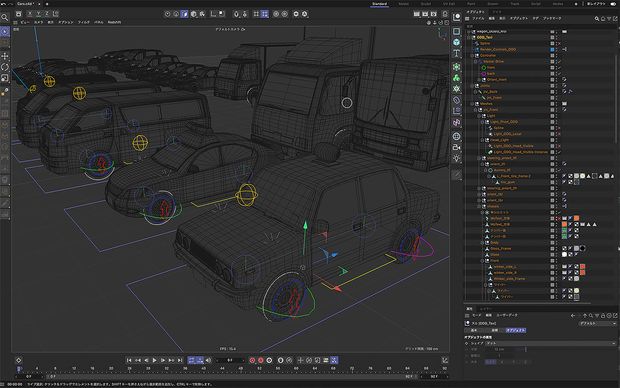Select the Basic tab in Attribute Manager

[474, 330]
